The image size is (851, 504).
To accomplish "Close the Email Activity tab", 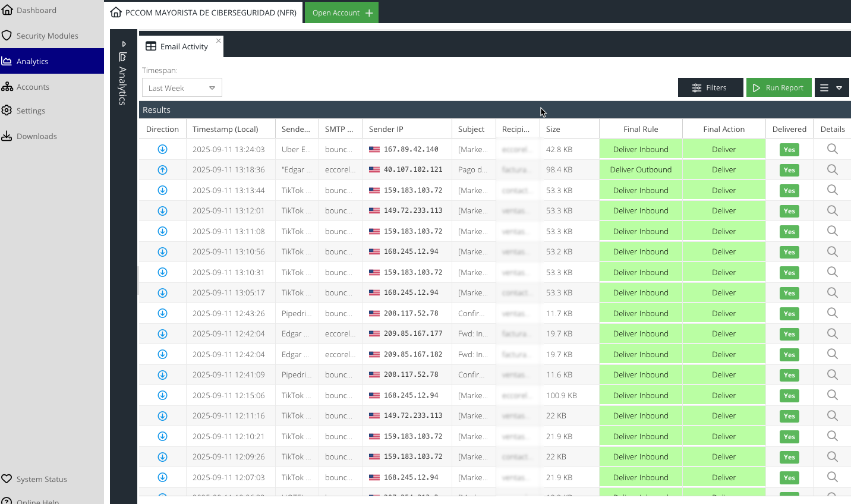I will [x=219, y=41].
